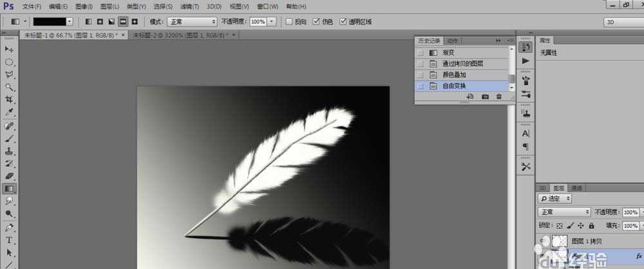Image resolution: width=644 pixels, height=269 pixels.
Task: Click the lock all padlock icon in Layers panel
Action: (x=591, y=226)
